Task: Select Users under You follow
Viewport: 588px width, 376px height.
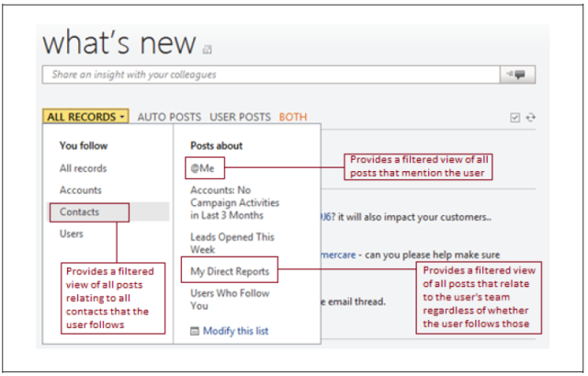Action: pos(72,234)
